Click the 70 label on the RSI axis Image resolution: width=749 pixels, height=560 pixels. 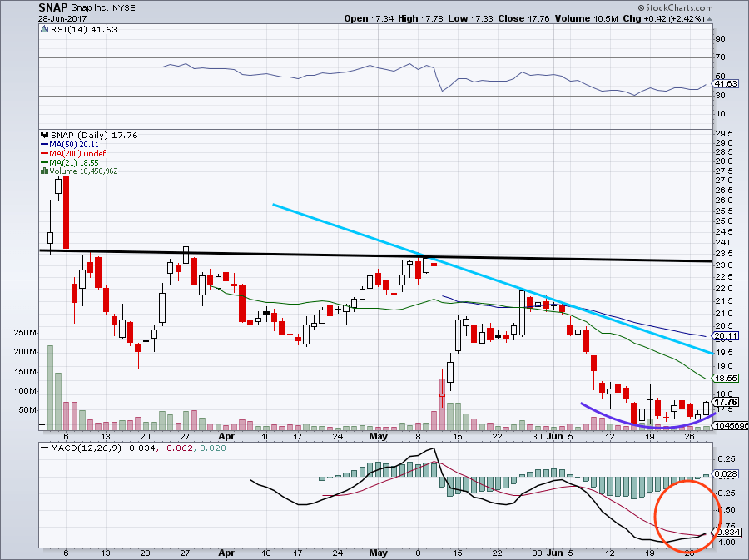721,57
